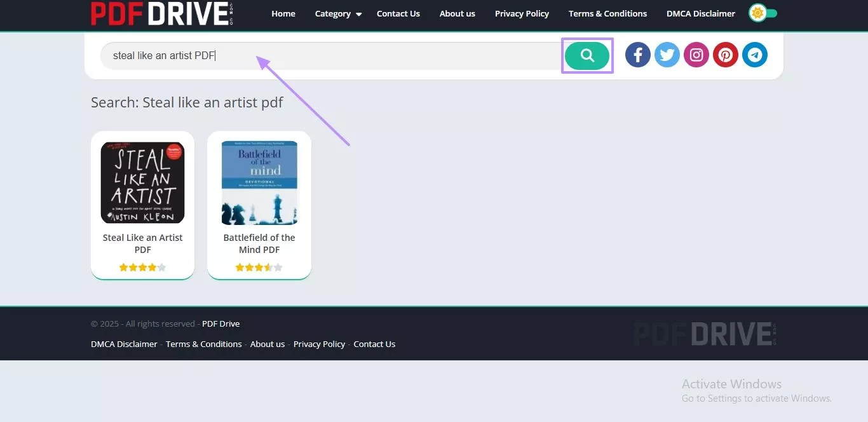The width and height of the screenshot is (868, 422).
Task: Toggle the dark/light mode switch
Action: point(763,13)
